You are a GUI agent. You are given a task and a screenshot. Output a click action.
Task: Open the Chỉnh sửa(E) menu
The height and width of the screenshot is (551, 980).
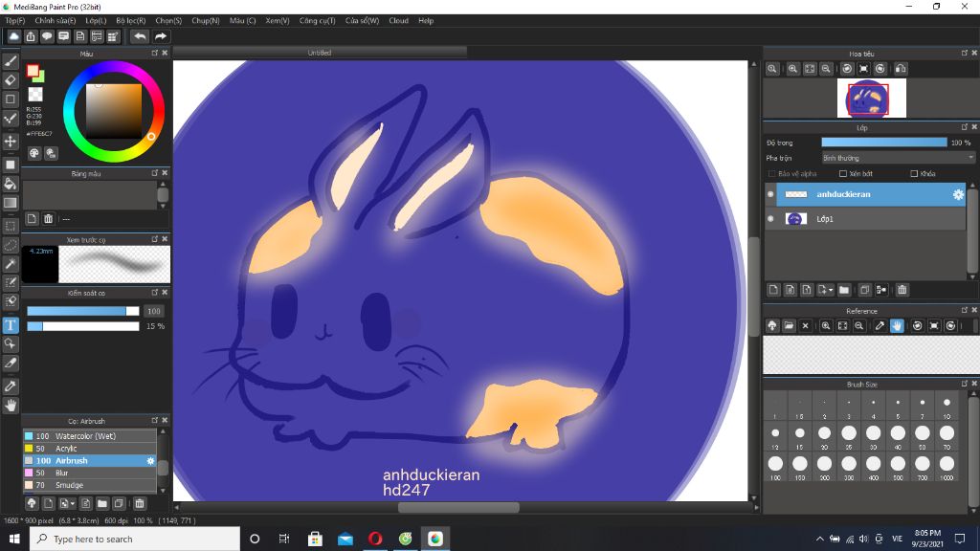point(55,21)
